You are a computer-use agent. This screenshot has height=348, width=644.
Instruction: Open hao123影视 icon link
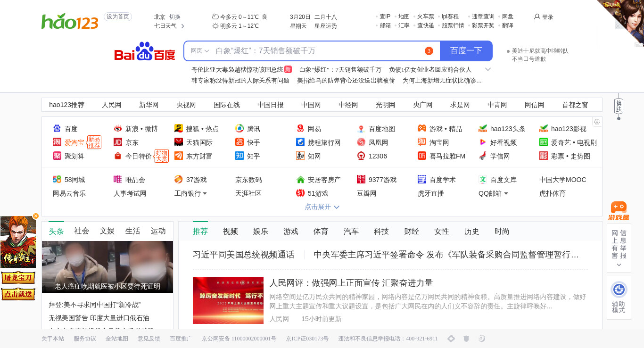[x=544, y=129]
